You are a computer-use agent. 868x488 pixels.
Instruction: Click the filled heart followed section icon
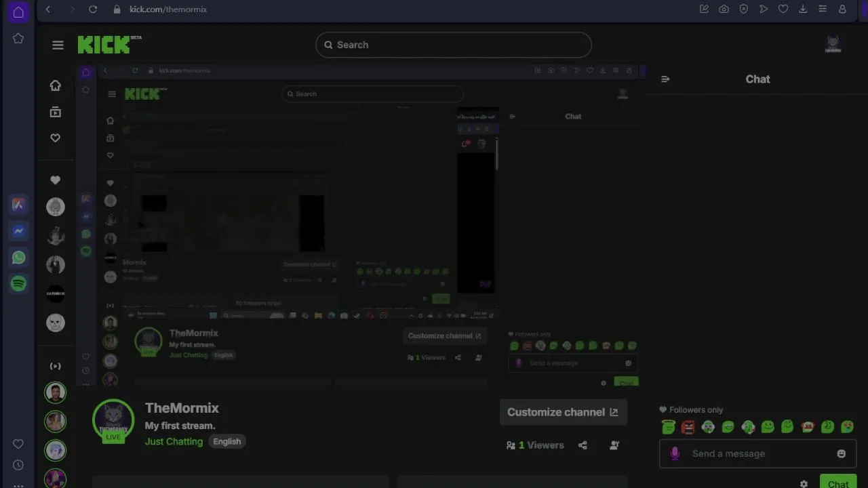[55, 180]
